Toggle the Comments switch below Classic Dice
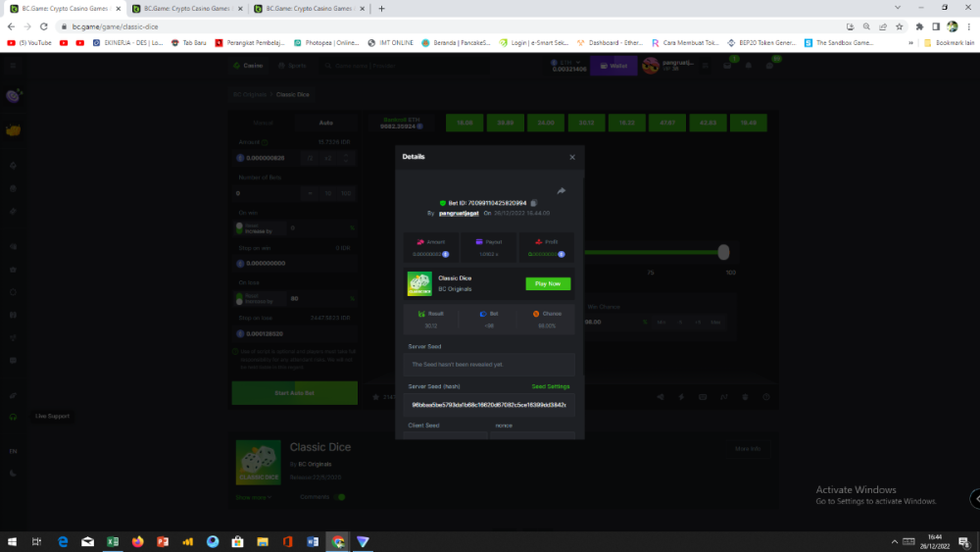Screen dimensions: 980x552 click(x=340, y=497)
